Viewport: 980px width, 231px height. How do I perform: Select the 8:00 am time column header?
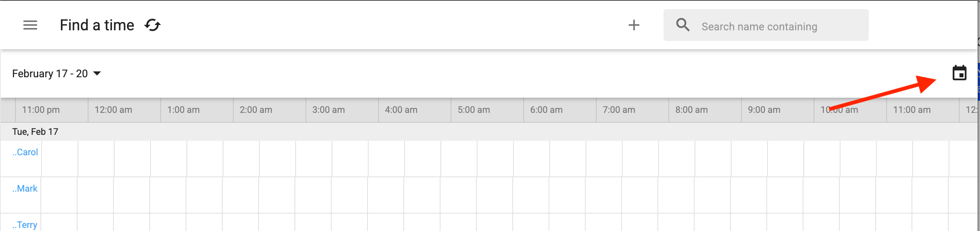point(691,110)
